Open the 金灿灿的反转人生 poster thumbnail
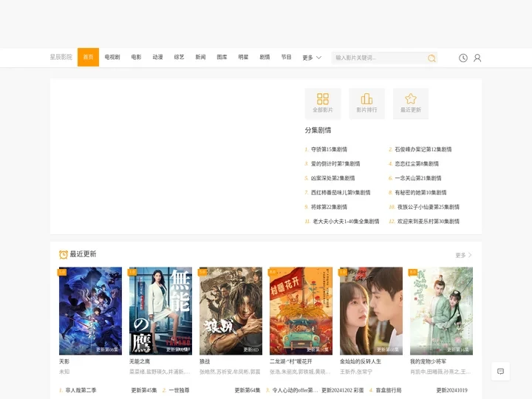 pyautogui.click(x=371, y=311)
